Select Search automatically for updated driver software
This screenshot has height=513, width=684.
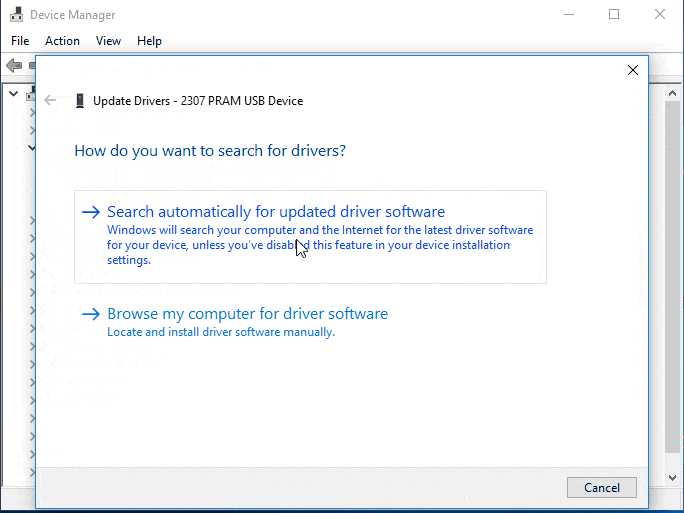click(x=276, y=212)
